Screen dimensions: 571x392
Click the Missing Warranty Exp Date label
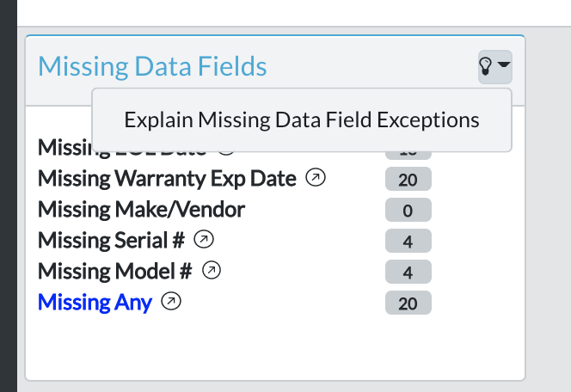coord(167,179)
